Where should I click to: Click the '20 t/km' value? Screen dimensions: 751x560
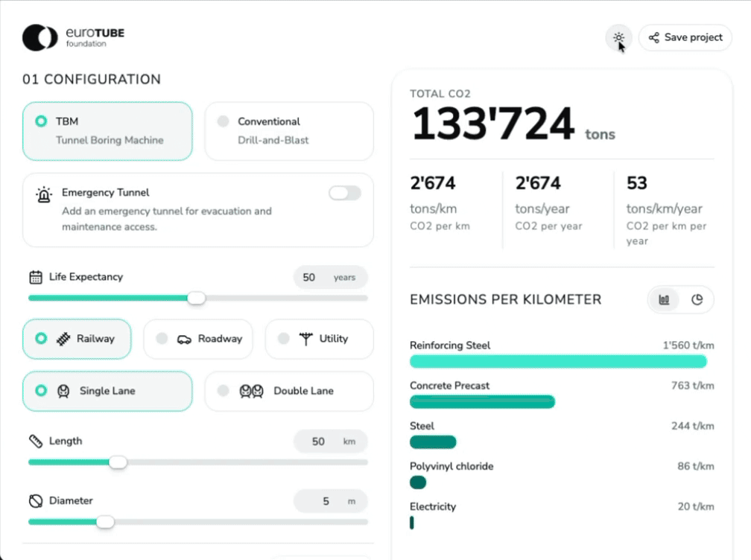[695, 506]
